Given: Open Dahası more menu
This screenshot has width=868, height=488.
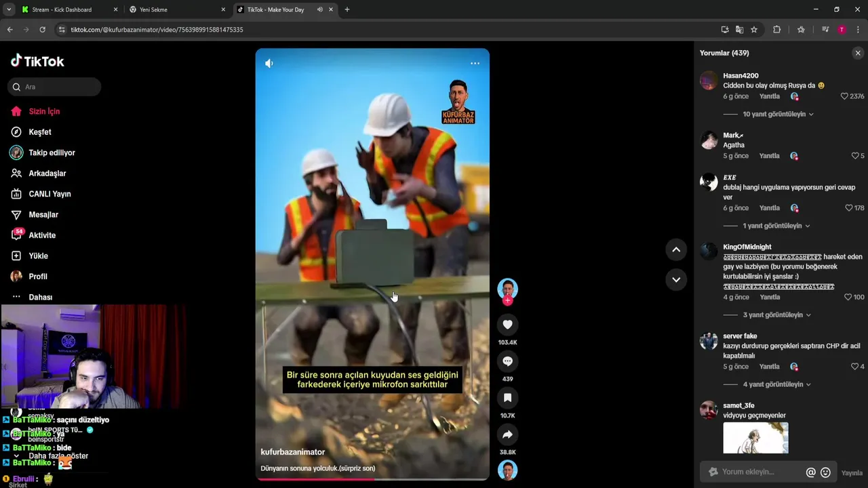Looking at the screenshot, I should click(40, 297).
